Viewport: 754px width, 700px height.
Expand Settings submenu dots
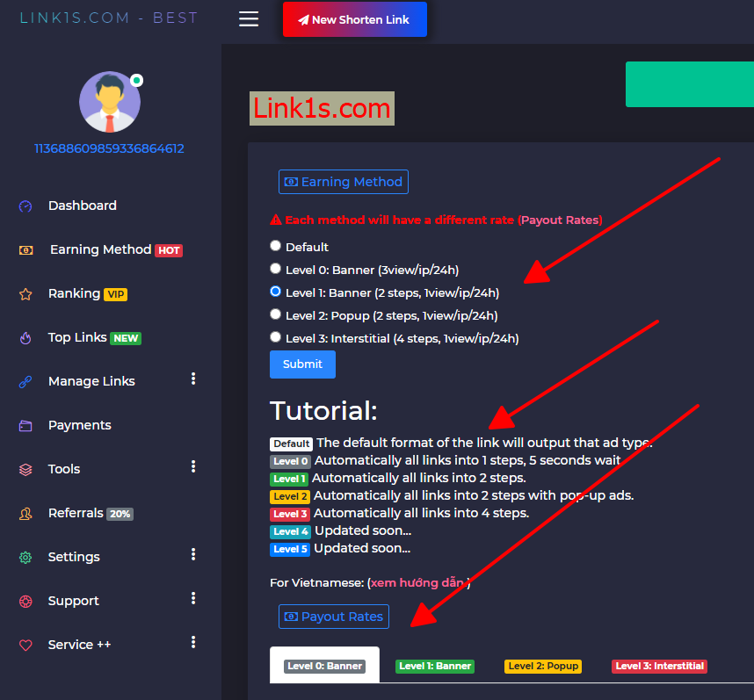(x=193, y=554)
